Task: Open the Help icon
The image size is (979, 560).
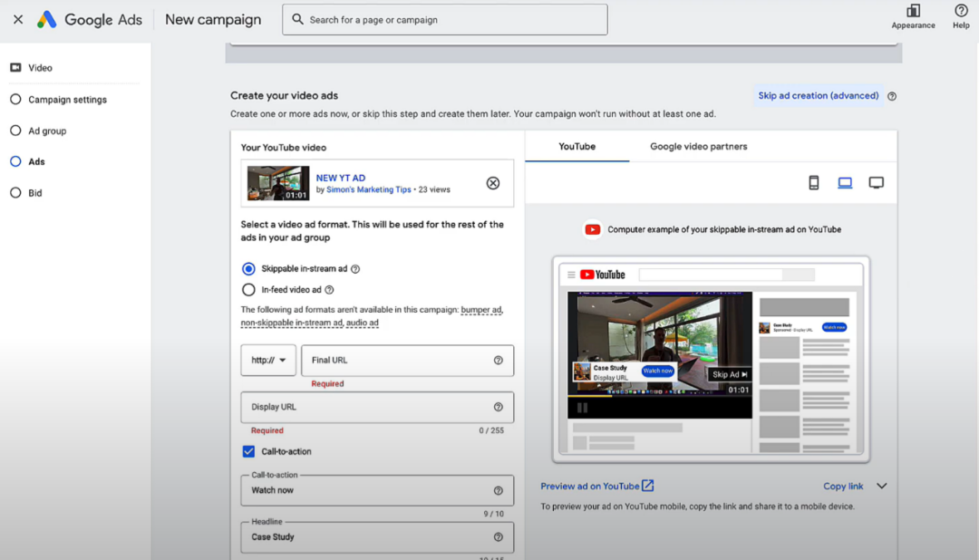Action: pyautogui.click(x=961, y=12)
